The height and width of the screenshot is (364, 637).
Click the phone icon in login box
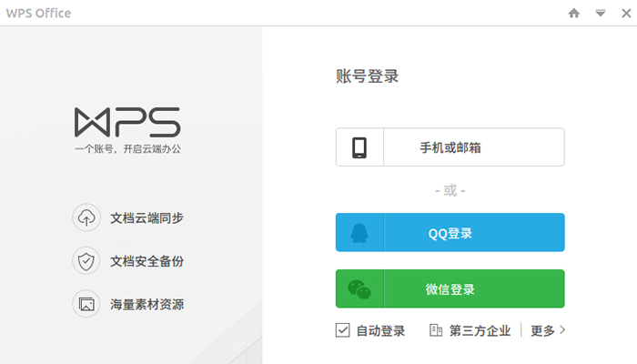(359, 147)
